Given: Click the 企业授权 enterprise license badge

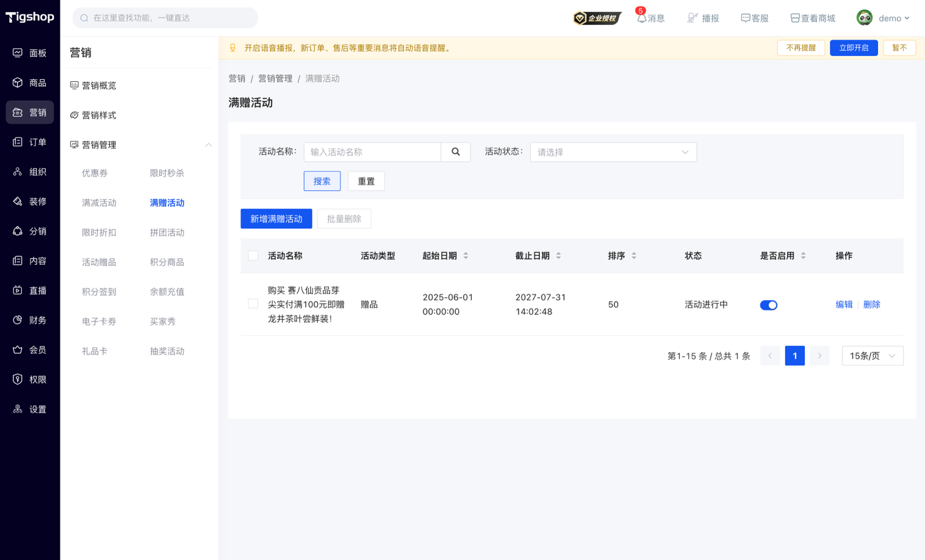Looking at the screenshot, I should point(597,18).
